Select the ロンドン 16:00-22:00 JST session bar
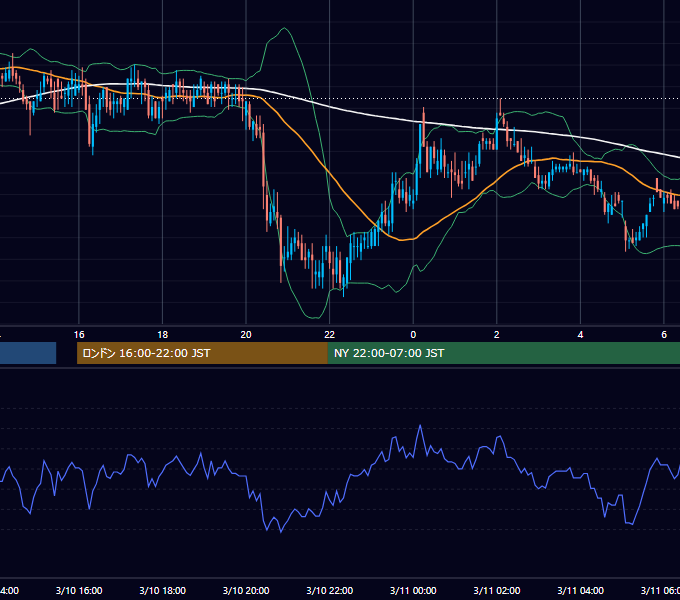The height and width of the screenshot is (600, 680). point(202,353)
